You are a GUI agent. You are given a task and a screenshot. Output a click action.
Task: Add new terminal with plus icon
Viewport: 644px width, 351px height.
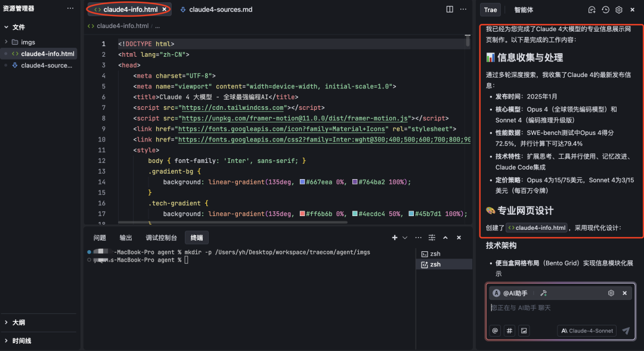tap(395, 238)
